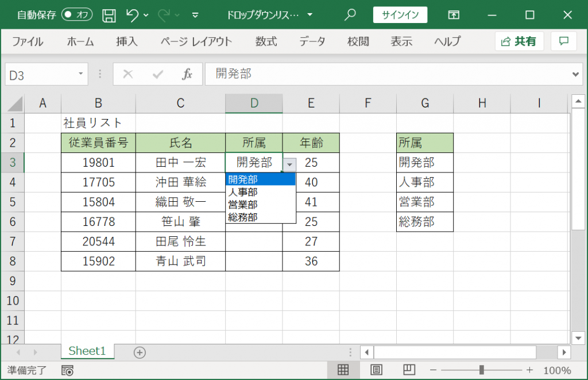Open the 表示 tab
Screen dimensions: 588x380
[401, 41]
